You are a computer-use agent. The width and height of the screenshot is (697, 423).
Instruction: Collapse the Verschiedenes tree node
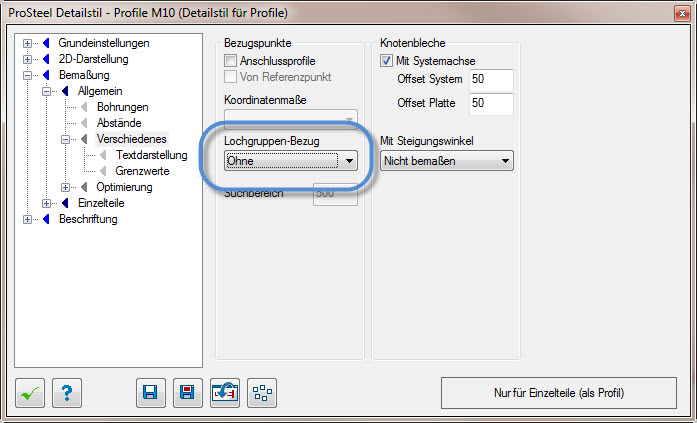65,140
